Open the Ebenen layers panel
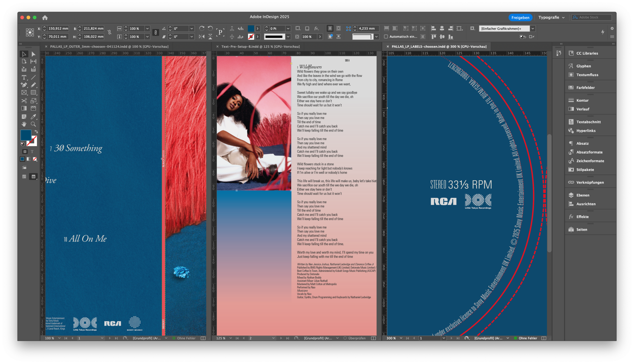 coord(583,195)
